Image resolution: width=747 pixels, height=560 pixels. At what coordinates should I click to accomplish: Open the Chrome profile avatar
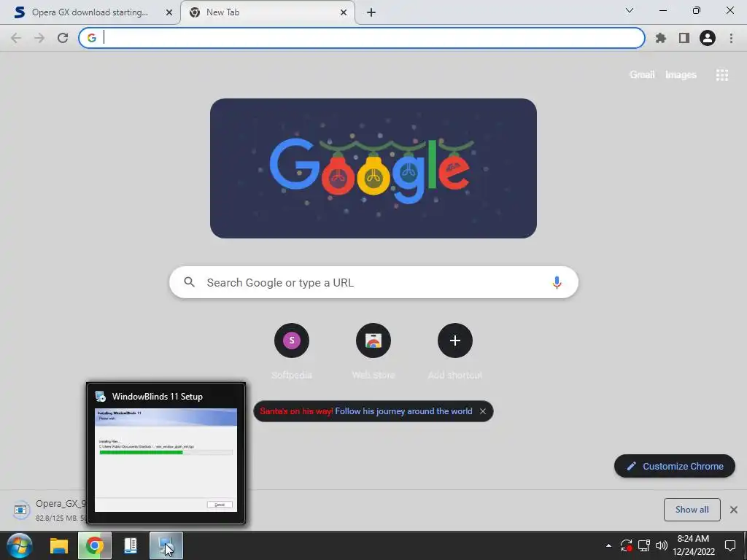click(708, 38)
